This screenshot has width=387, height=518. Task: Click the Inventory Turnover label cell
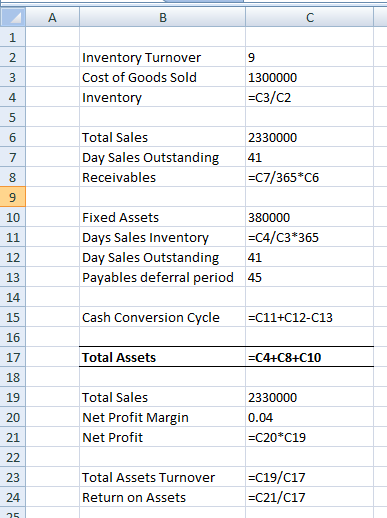pos(162,57)
